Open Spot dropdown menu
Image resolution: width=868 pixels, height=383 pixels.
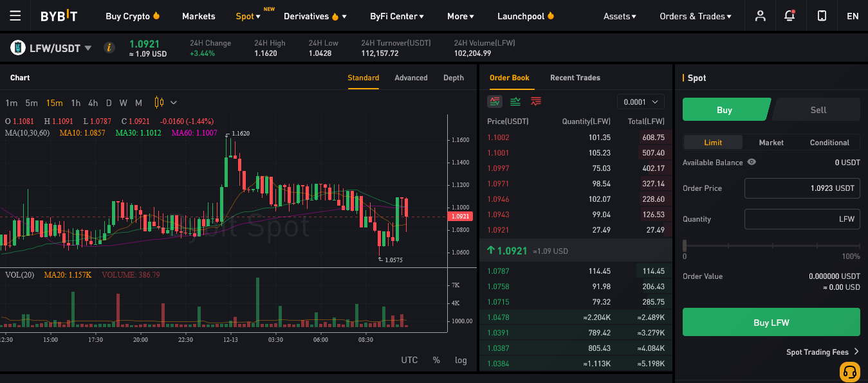click(248, 16)
